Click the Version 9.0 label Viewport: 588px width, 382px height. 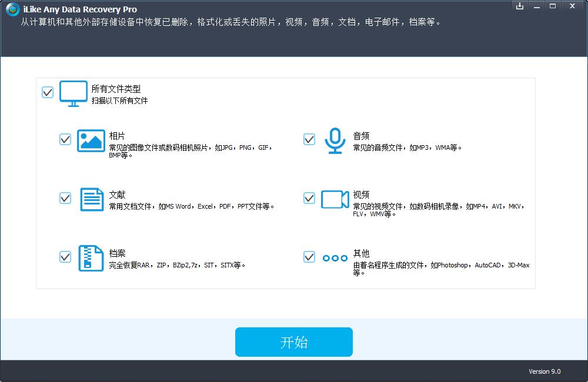coord(544,371)
